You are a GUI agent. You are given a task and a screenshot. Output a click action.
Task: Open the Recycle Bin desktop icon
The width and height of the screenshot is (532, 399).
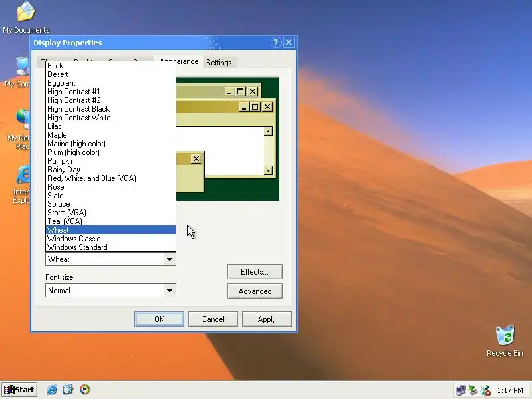505,340
